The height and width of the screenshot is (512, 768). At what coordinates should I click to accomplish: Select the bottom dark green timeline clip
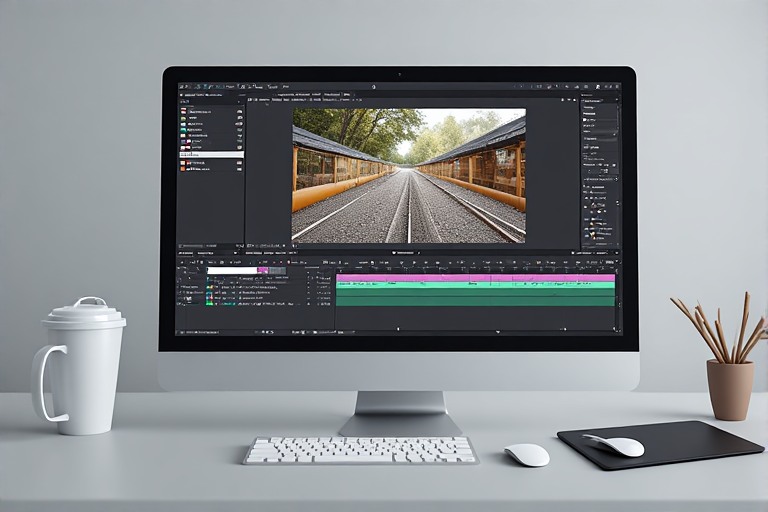(x=475, y=301)
